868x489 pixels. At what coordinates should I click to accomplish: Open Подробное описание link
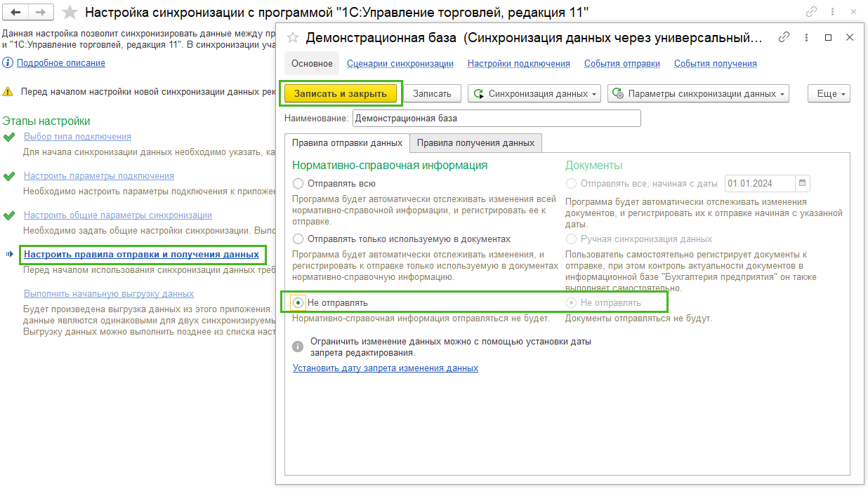point(61,63)
